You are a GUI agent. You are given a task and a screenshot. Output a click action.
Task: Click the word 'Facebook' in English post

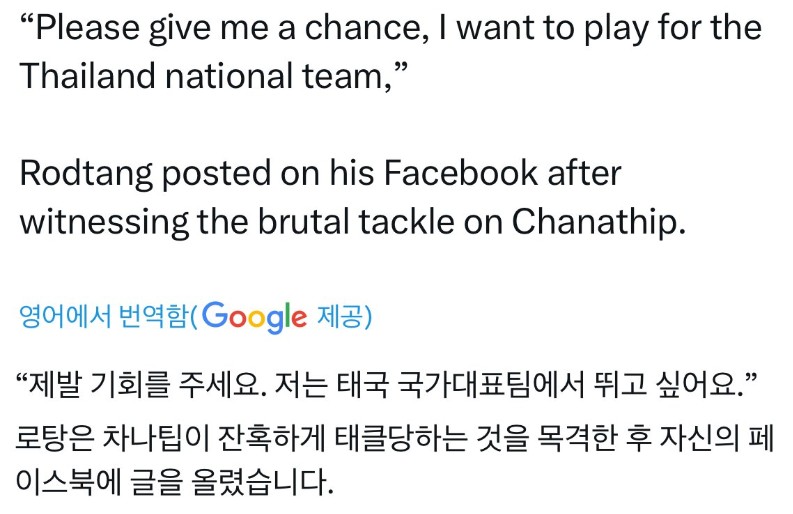click(x=461, y=173)
